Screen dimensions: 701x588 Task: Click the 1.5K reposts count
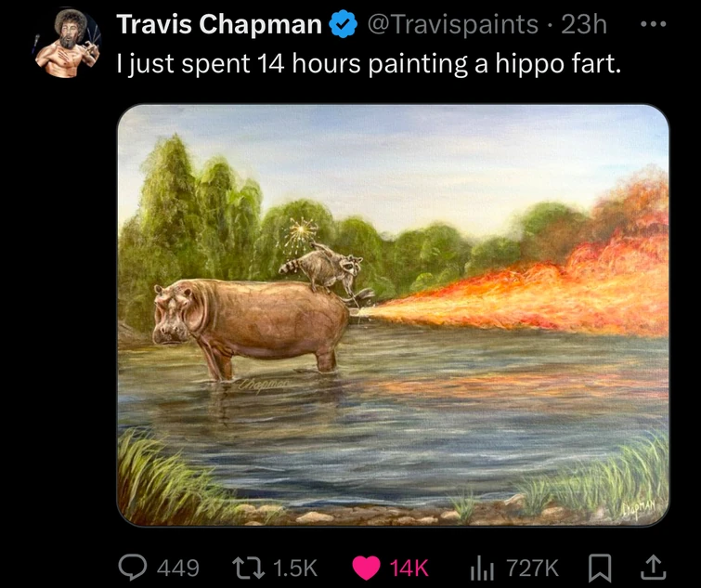pos(297,567)
